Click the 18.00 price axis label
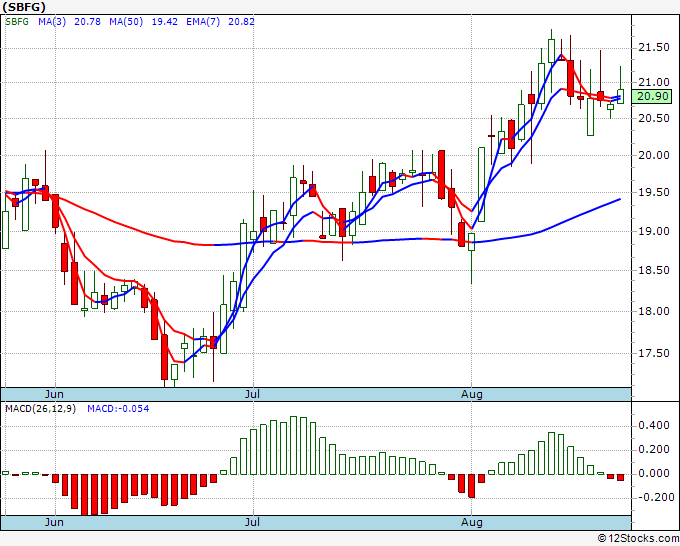The height and width of the screenshot is (546, 680). [654, 311]
